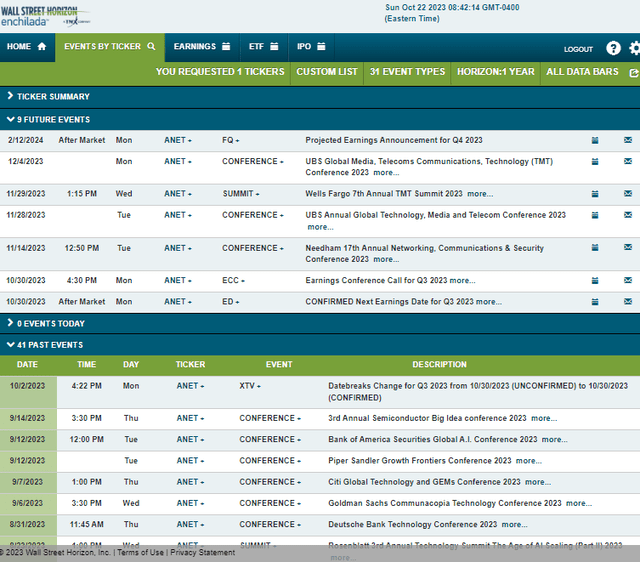Click more... on CONFIRMED Next Earnings Date
Image resolution: width=640 pixels, height=562 pixels.
489,302
